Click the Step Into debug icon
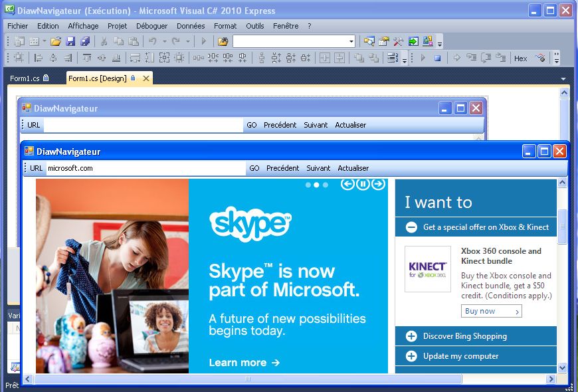The width and height of the screenshot is (578, 392). point(472,58)
